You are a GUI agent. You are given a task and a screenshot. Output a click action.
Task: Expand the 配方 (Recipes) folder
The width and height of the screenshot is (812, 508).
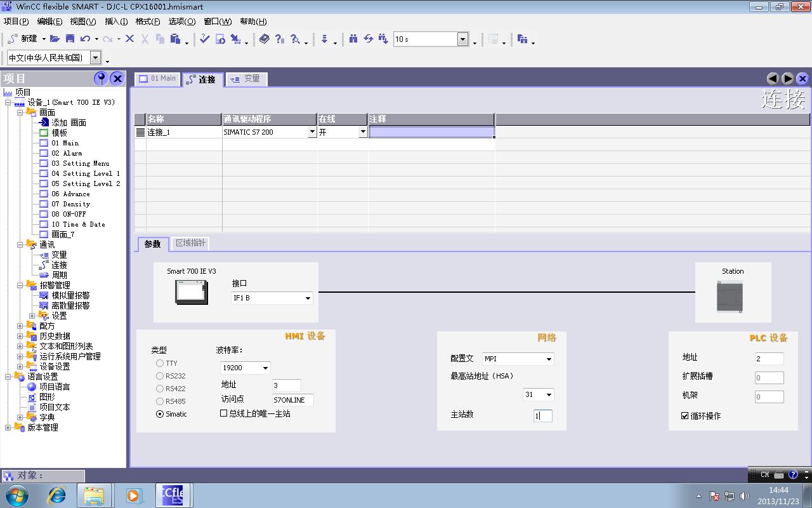pos(20,326)
